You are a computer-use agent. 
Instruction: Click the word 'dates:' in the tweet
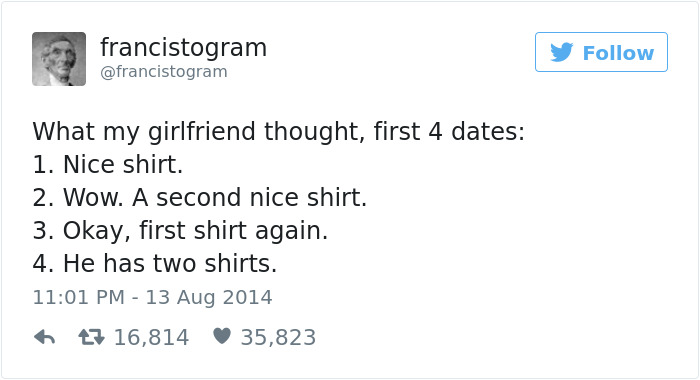point(488,132)
